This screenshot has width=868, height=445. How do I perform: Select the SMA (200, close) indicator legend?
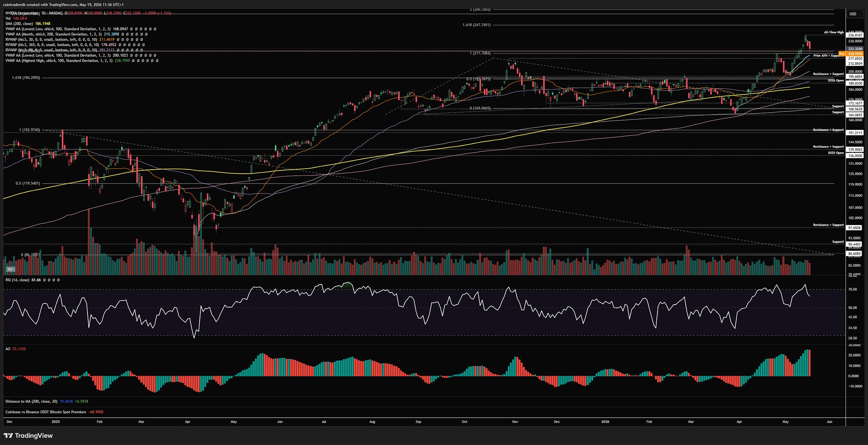pyautogui.click(x=28, y=24)
